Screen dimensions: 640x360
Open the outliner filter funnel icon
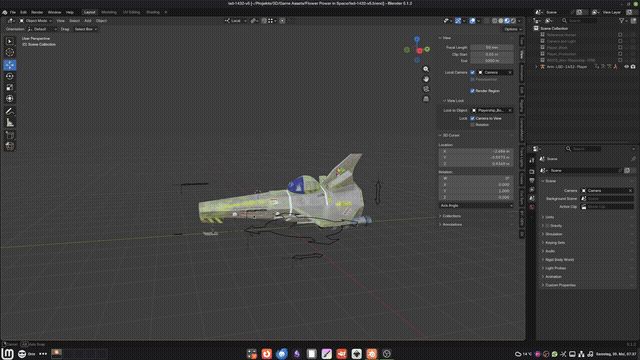(622, 20)
